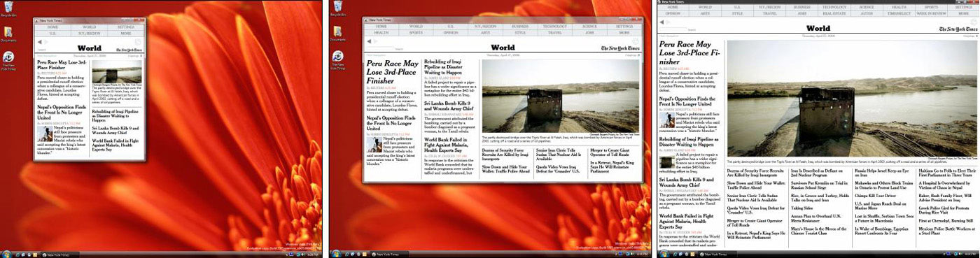The image size is (980, 258).
Task: Select REAL ESTATE tab in maximized window
Action: [834, 13]
